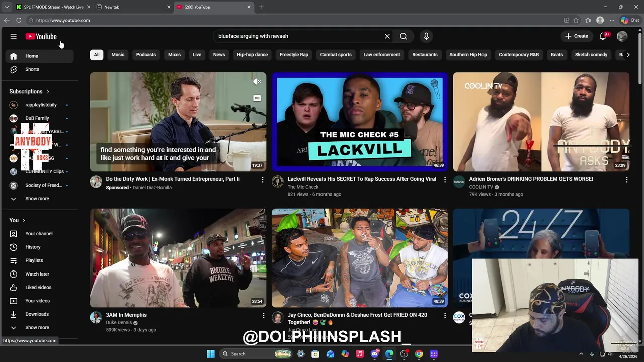Select the Combat sports filter chip
The width and height of the screenshot is (644, 362).
pos(336,55)
